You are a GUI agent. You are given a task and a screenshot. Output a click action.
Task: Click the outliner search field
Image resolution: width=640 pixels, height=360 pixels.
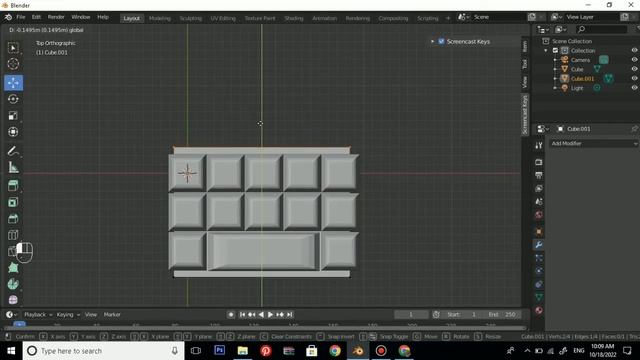click(x=602, y=29)
